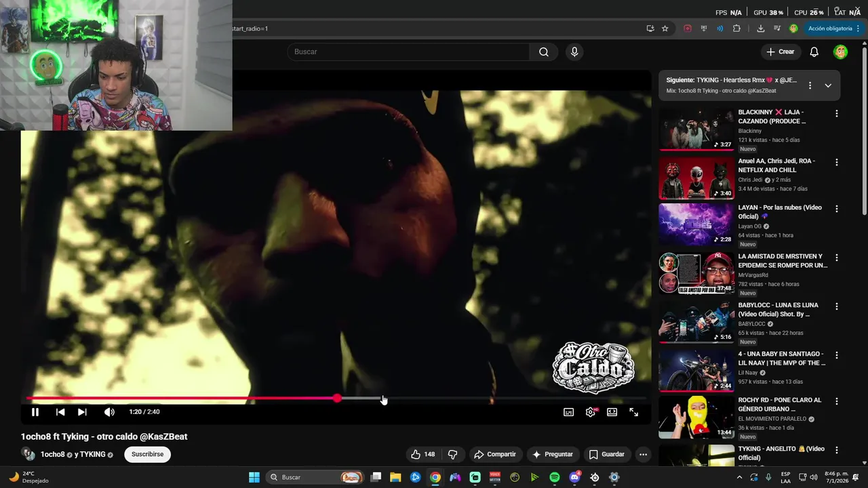Open the TYKING channel name link

(x=93, y=455)
